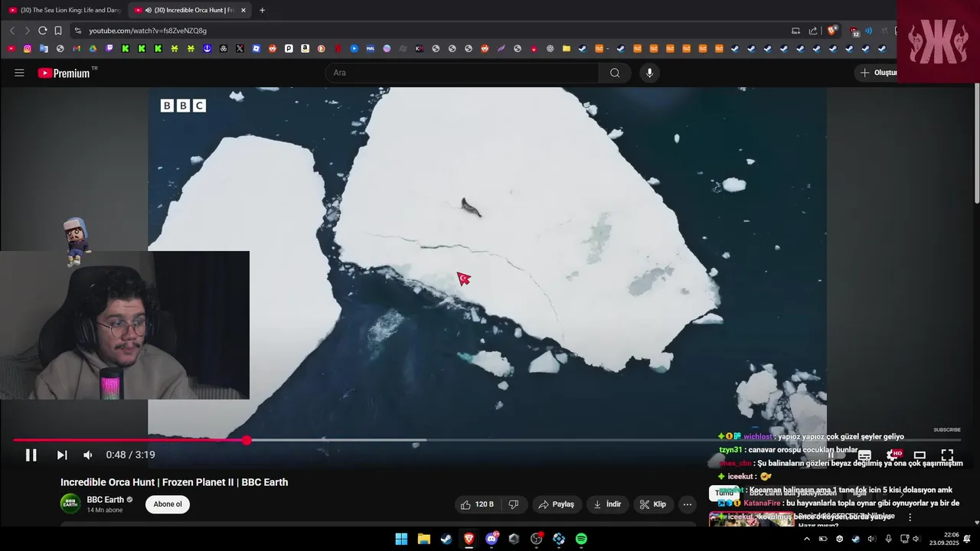Open File Explorer from taskbar
Screen dimensions: 980x551
(423, 539)
